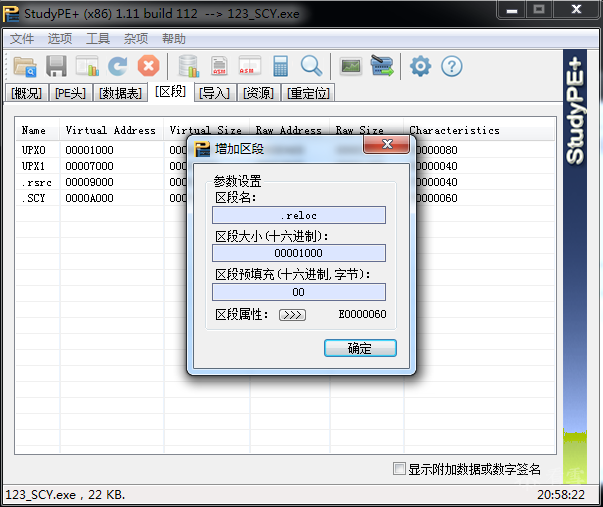Click virtual address 00001000 cell
This screenshot has width=603, height=507.
pyautogui.click(x=89, y=150)
